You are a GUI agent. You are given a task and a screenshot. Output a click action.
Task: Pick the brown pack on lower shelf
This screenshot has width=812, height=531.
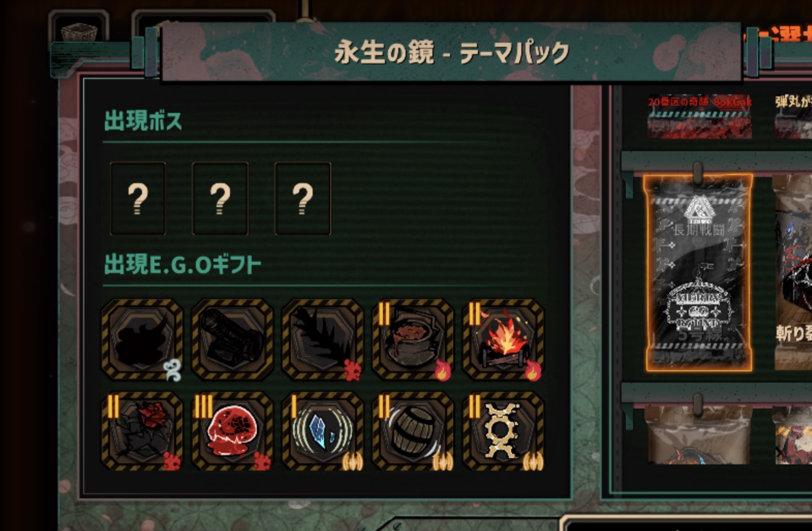tap(699, 435)
